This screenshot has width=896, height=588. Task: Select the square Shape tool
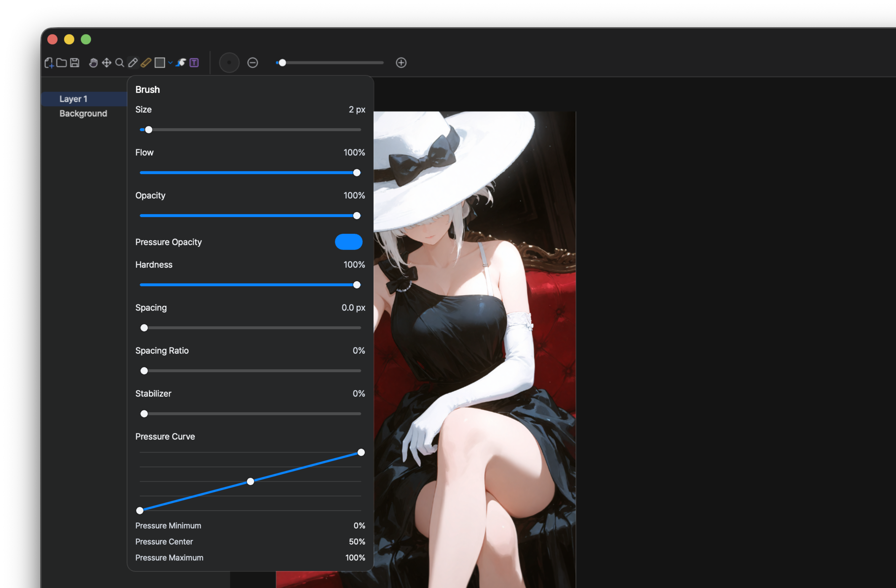click(x=160, y=63)
